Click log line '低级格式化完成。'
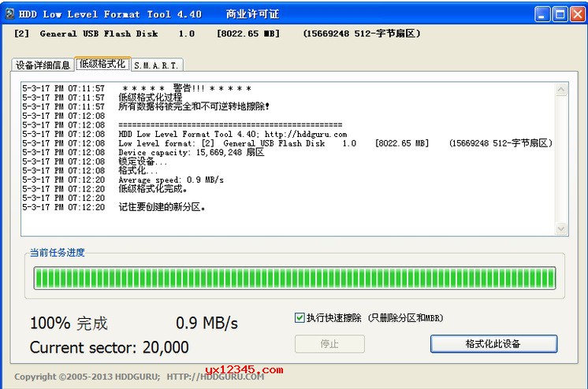588x389 pixels. point(153,189)
